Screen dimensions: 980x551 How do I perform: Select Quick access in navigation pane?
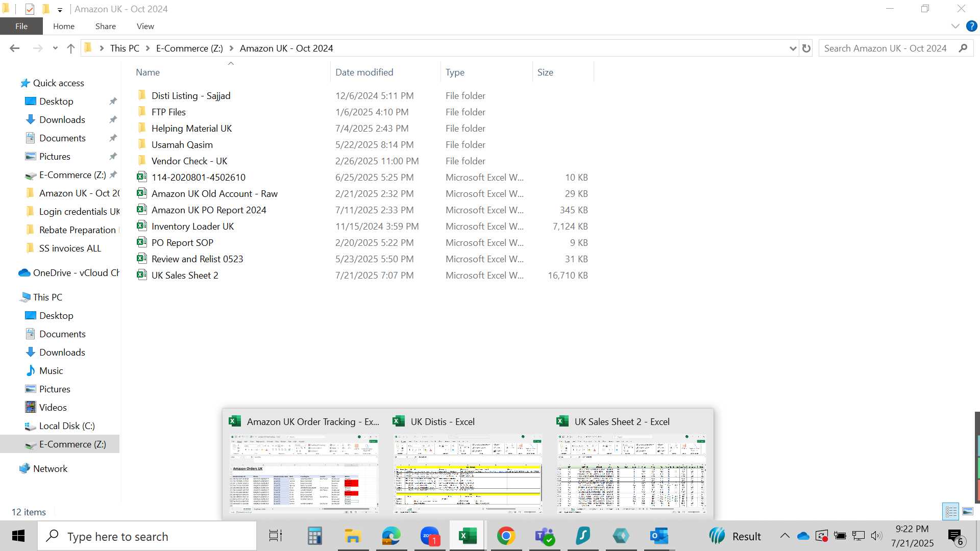click(x=58, y=83)
